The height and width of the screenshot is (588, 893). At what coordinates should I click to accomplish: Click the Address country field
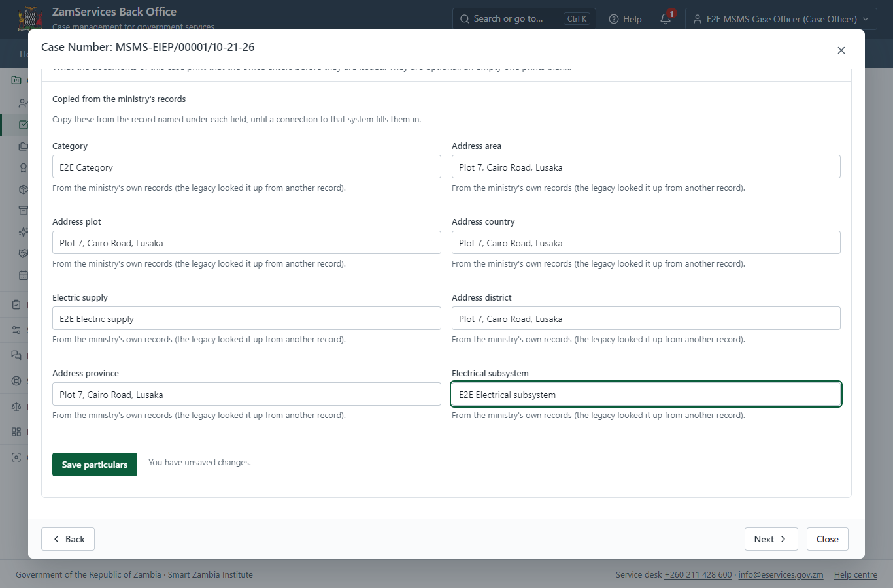(x=646, y=242)
